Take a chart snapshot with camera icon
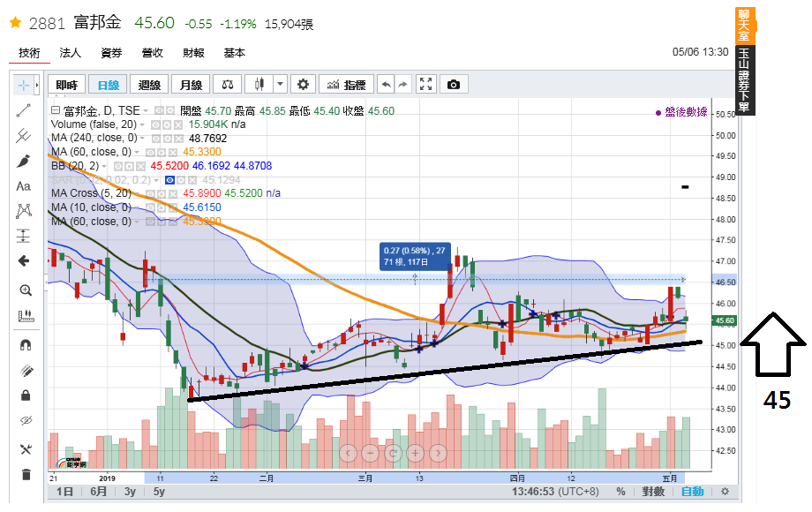This screenshot has height=512, width=812. click(x=454, y=85)
